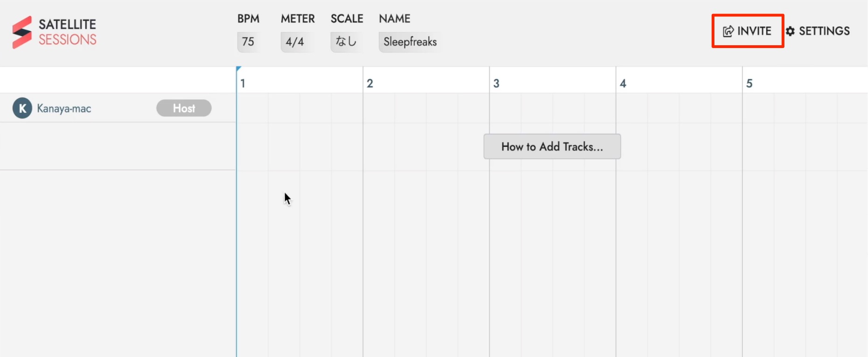The height and width of the screenshot is (357, 868).
Task: Click the Satellite Sessions logo icon
Action: click(22, 32)
